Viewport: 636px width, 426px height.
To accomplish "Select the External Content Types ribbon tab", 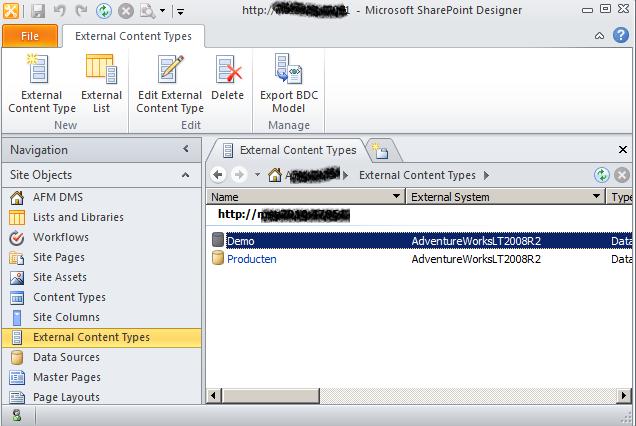I will (x=134, y=36).
